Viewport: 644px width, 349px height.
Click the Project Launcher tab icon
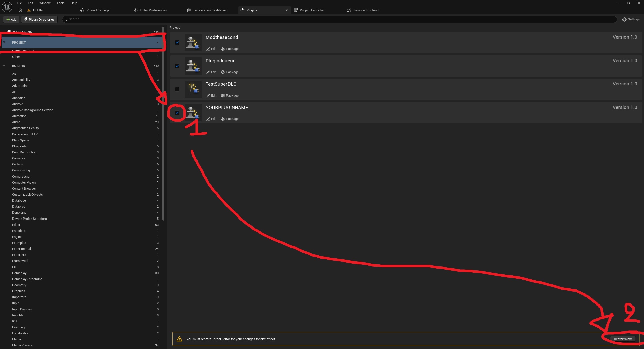pos(296,10)
